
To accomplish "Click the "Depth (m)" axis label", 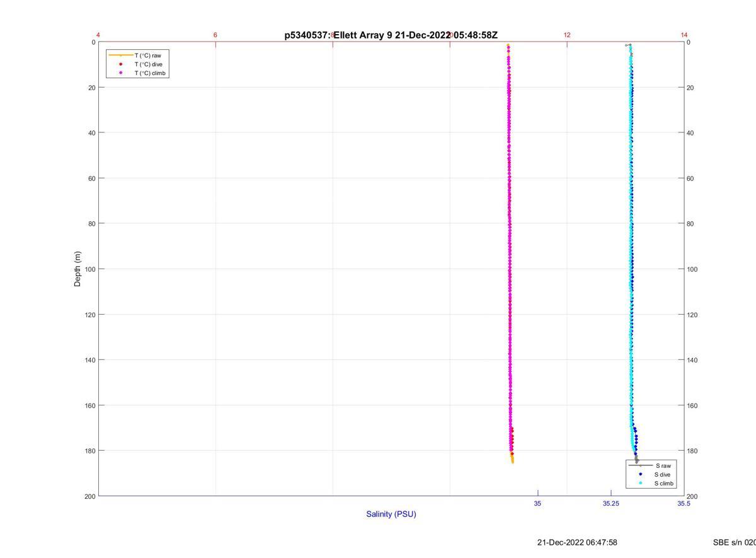I will coord(77,269).
